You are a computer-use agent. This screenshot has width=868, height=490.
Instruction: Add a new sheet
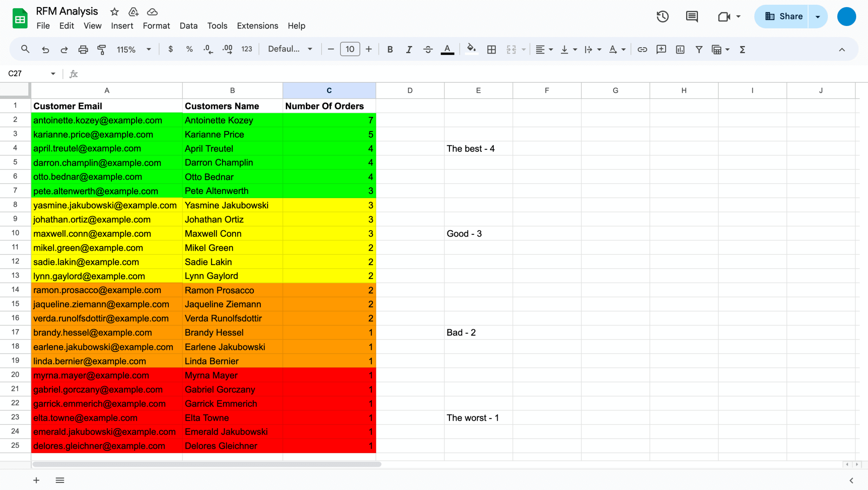click(36, 480)
